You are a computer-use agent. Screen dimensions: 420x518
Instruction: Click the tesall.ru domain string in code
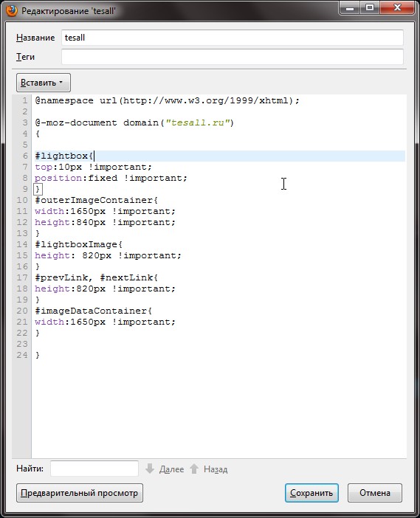pos(198,123)
